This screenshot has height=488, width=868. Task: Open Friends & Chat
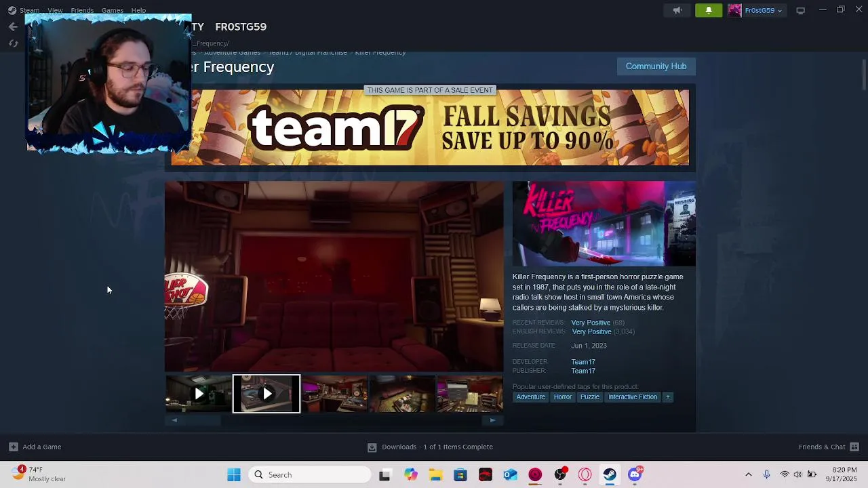[x=822, y=447]
